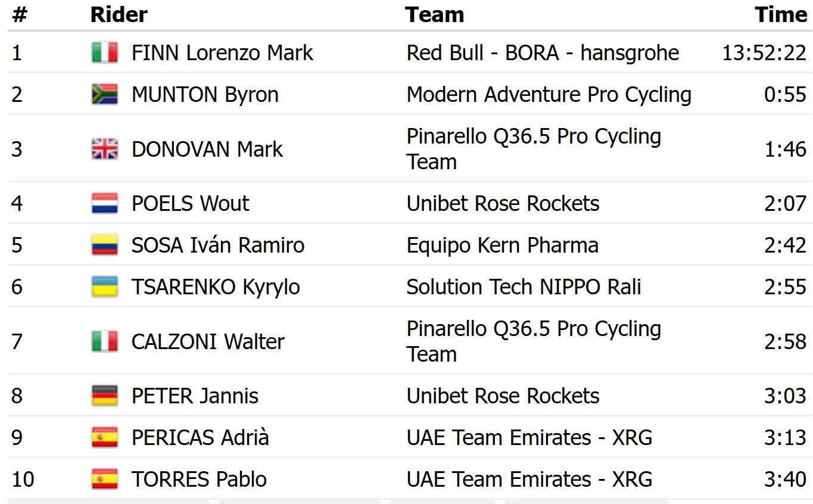This screenshot has height=504, width=813.
Task: Click the Colombian flag beside SOSA Iván Ramiro
Action: [105, 245]
